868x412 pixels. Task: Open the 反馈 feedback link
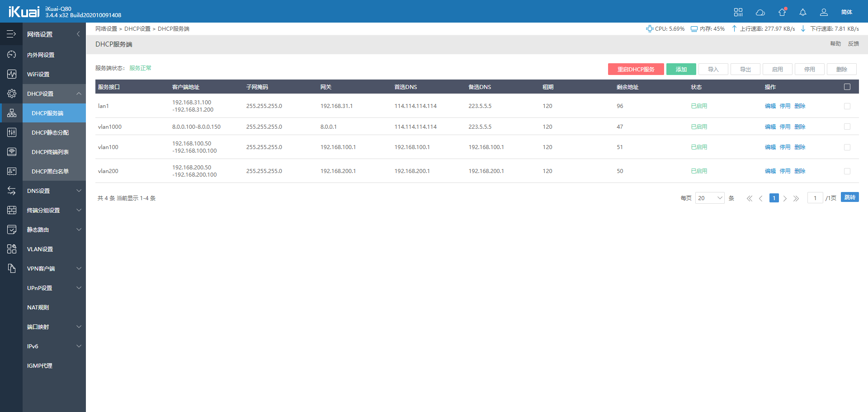[854, 44]
